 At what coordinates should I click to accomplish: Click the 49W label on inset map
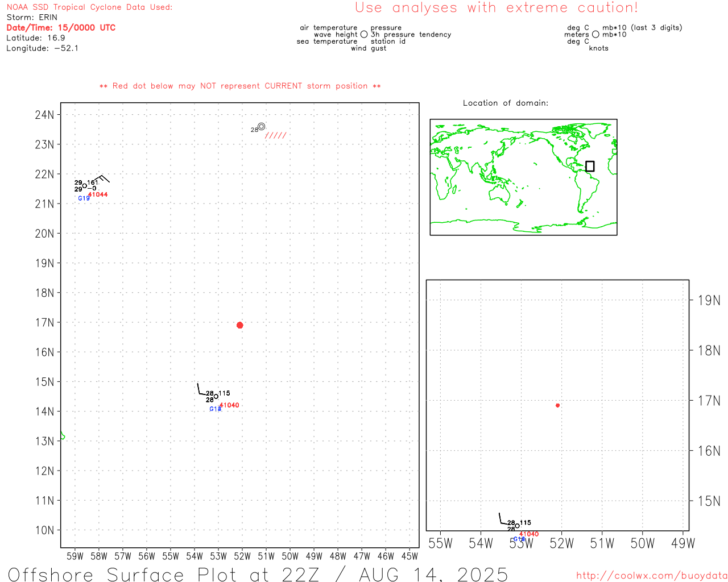[x=683, y=543]
